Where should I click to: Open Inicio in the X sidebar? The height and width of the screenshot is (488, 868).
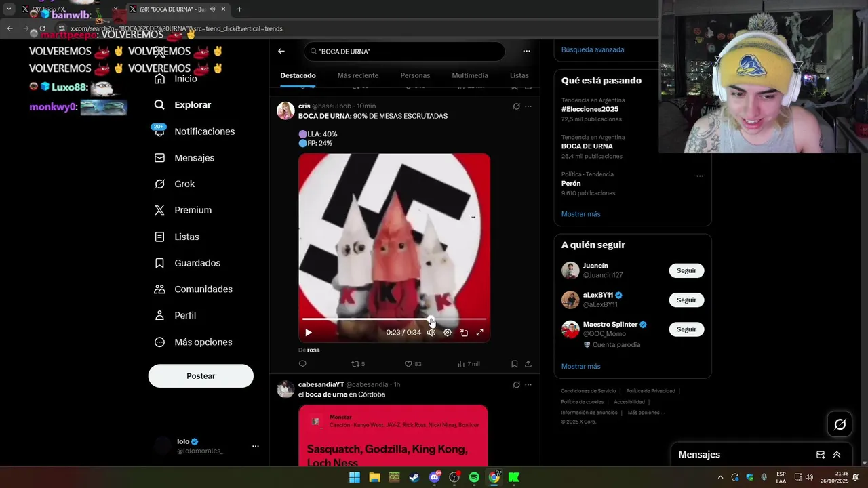pos(176,79)
